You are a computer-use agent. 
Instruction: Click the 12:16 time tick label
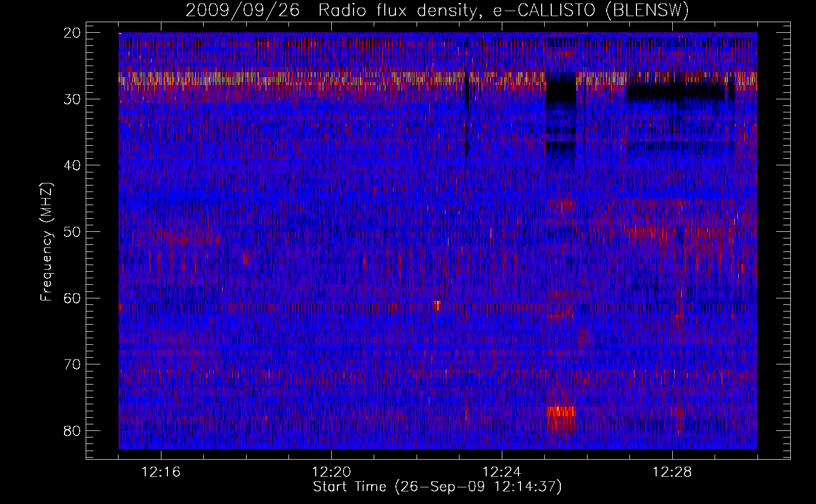click(161, 472)
